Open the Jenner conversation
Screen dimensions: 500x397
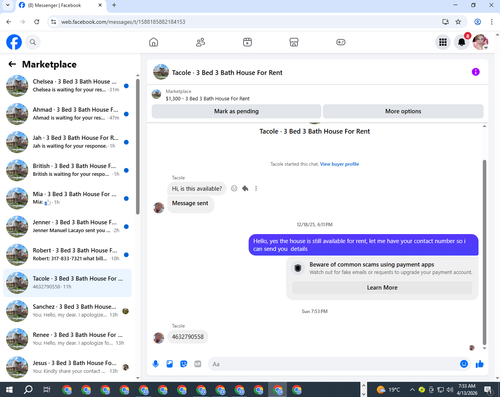[x=67, y=226]
